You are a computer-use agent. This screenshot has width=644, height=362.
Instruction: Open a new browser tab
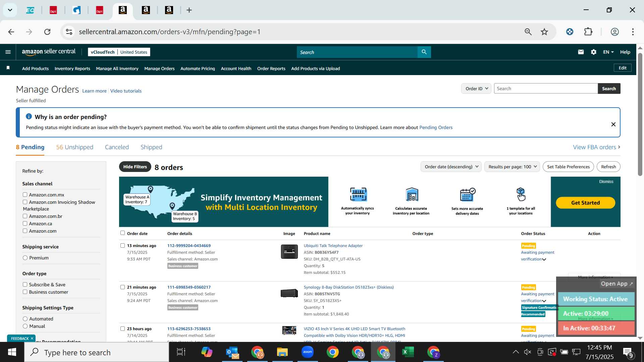point(189,10)
